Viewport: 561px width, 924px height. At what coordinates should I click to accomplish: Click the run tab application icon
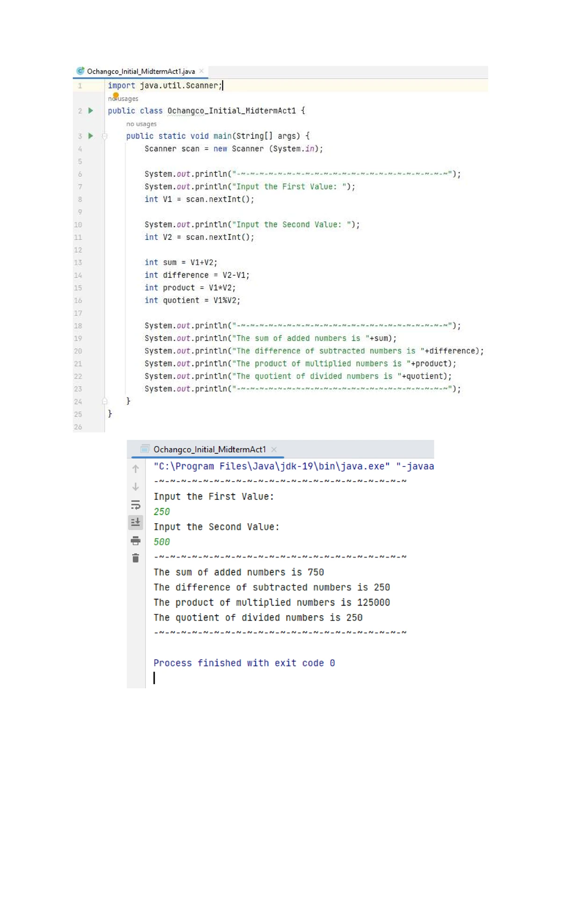(x=145, y=449)
